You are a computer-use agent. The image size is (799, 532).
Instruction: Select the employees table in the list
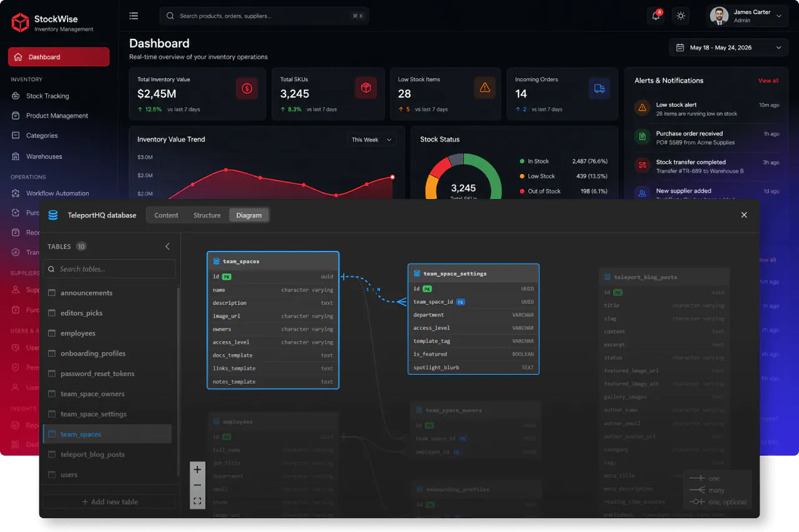pyautogui.click(x=107, y=334)
